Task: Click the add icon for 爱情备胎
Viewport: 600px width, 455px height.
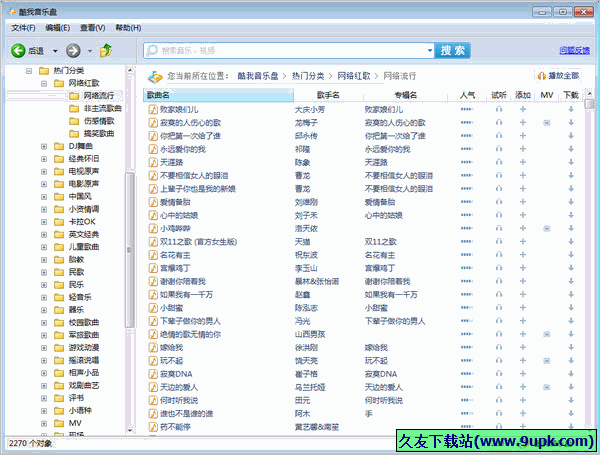Action: pyautogui.click(x=523, y=202)
